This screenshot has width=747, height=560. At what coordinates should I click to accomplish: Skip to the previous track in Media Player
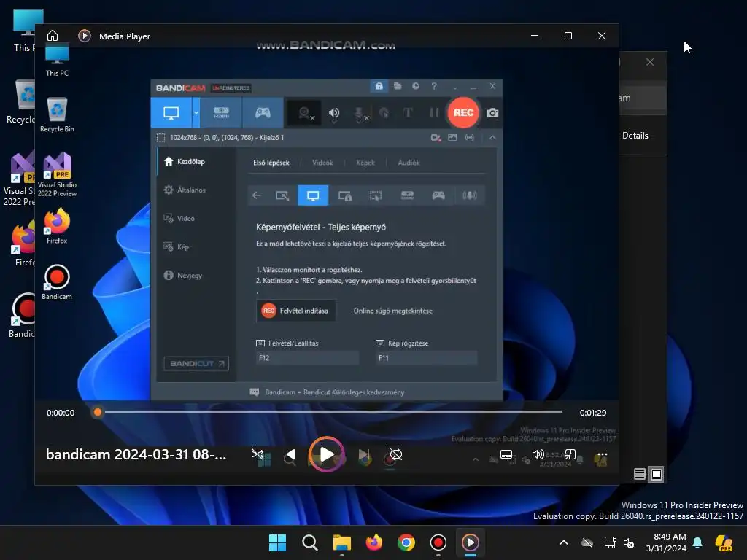(290, 455)
